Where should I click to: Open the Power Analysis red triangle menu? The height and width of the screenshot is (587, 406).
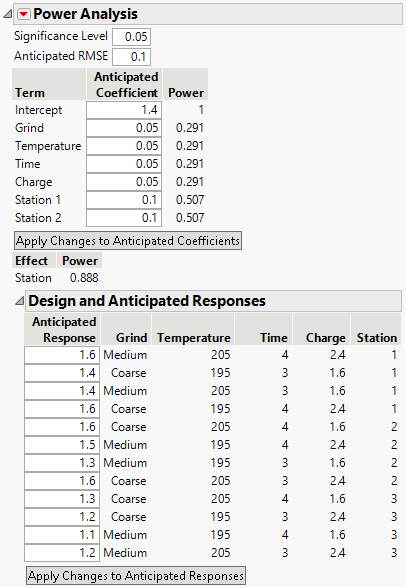[24, 14]
